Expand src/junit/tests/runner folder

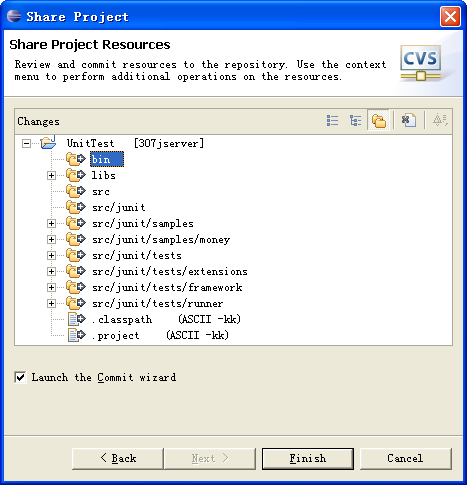pos(51,303)
